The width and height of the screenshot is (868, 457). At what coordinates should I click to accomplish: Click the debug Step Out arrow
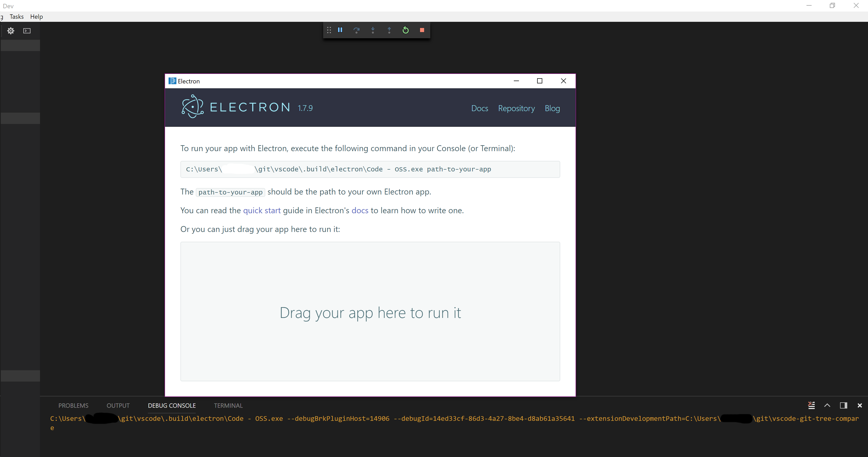389,30
